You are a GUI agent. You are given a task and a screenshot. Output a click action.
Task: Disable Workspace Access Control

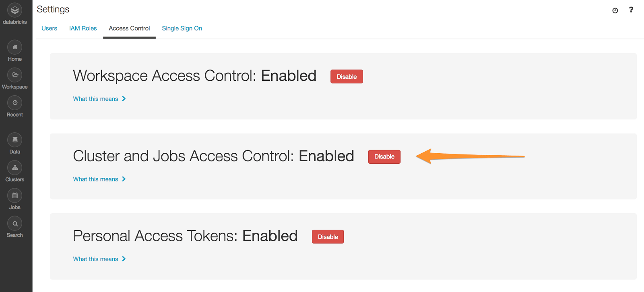coord(346,76)
